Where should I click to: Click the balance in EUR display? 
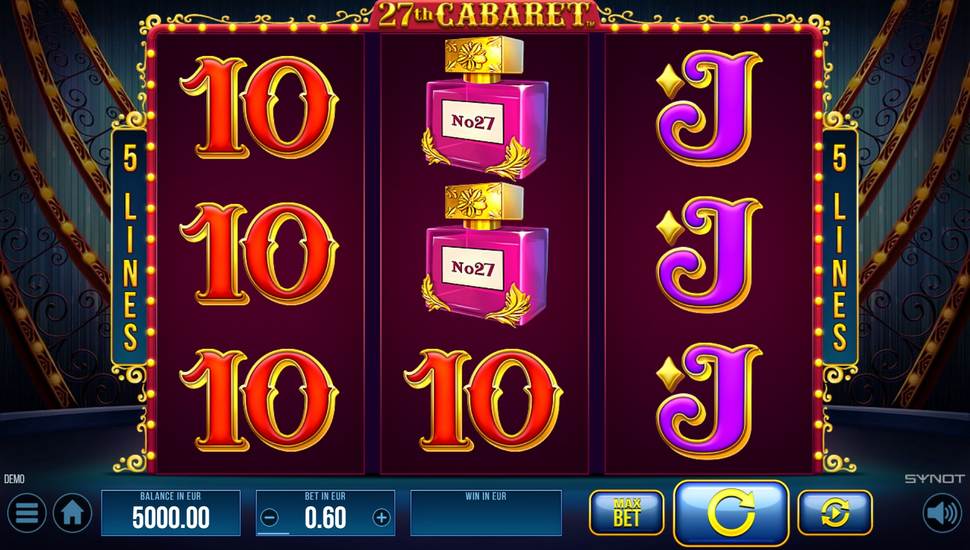tap(171, 513)
